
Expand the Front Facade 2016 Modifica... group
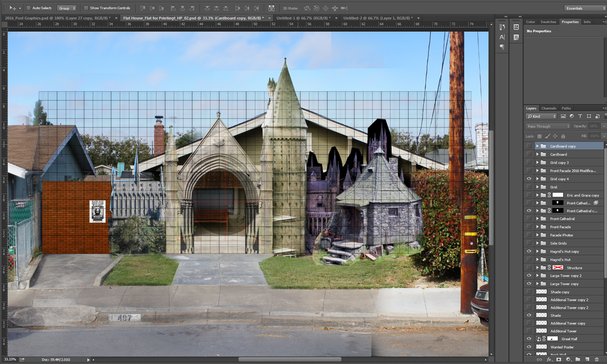pos(537,170)
